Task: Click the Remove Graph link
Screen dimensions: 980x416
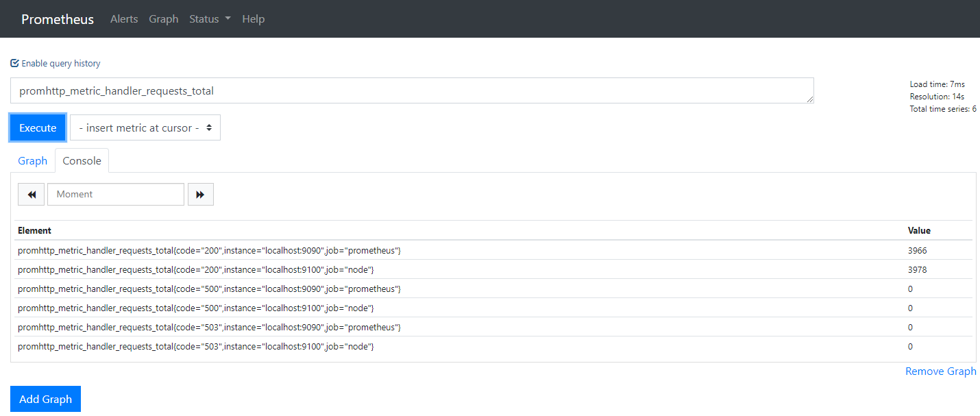Action: tap(941, 371)
